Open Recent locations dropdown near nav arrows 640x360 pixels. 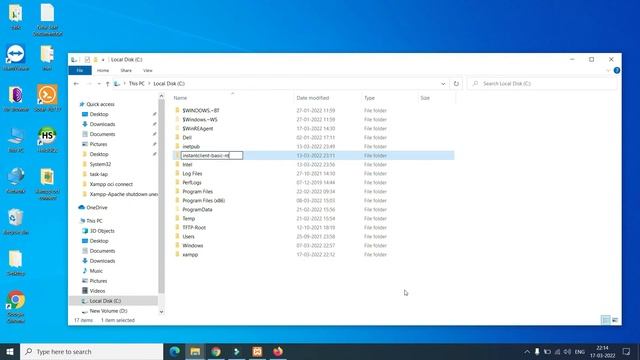pos(99,84)
